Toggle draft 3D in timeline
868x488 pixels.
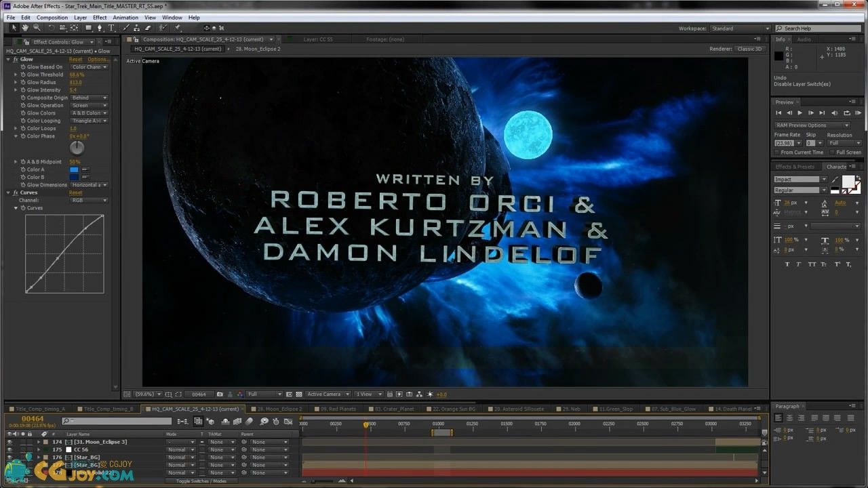pos(210,422)
